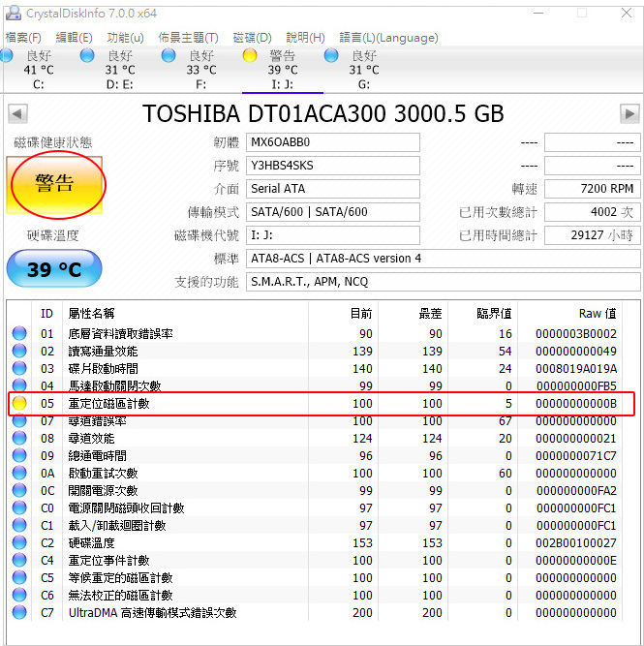Click the 目前 column header
This screenshot has width=644, height=646.
[x=343, y=314]
